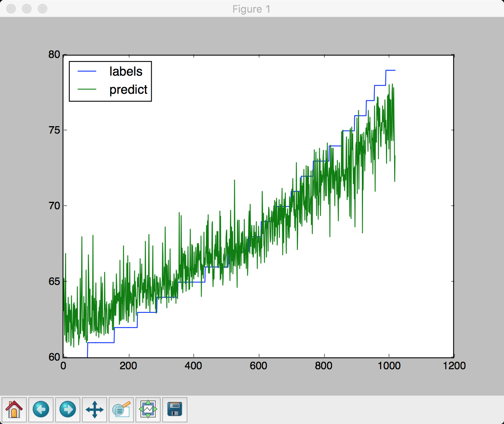504x424 pixels.
Task: Minimize the Figure 1 window
Action: coord(27,9)
